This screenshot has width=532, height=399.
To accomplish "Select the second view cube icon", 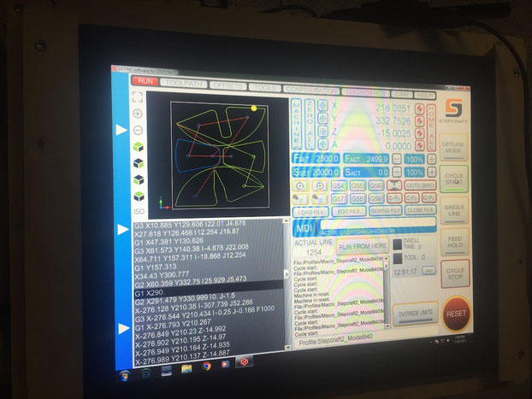I will click(139, 163).
